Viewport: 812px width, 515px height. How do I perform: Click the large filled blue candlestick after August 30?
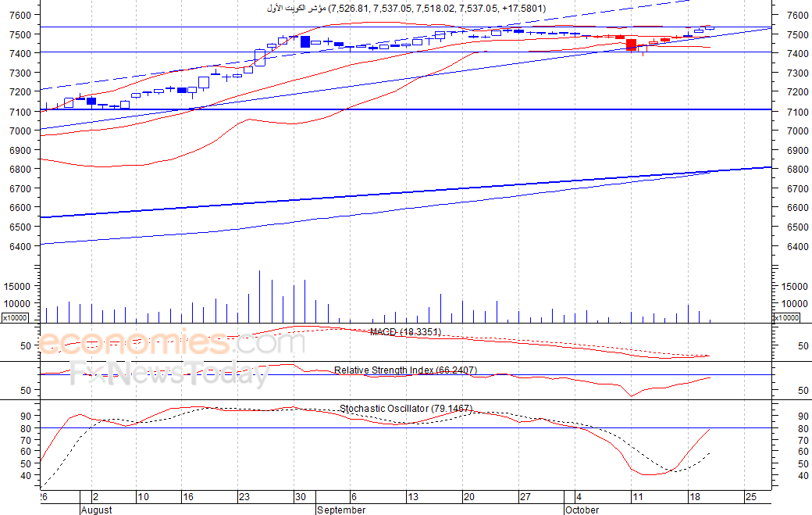pyautogui.click(x=305, y=41)
